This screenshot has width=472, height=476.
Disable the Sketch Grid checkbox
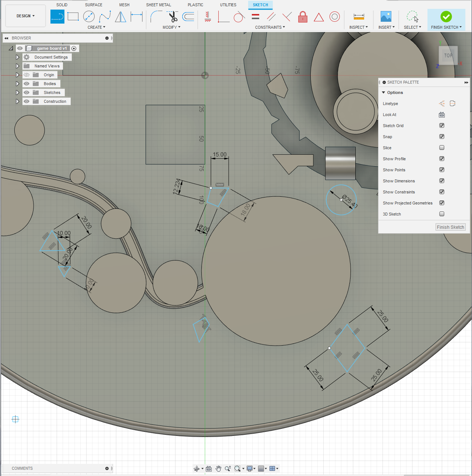[441, 125]
